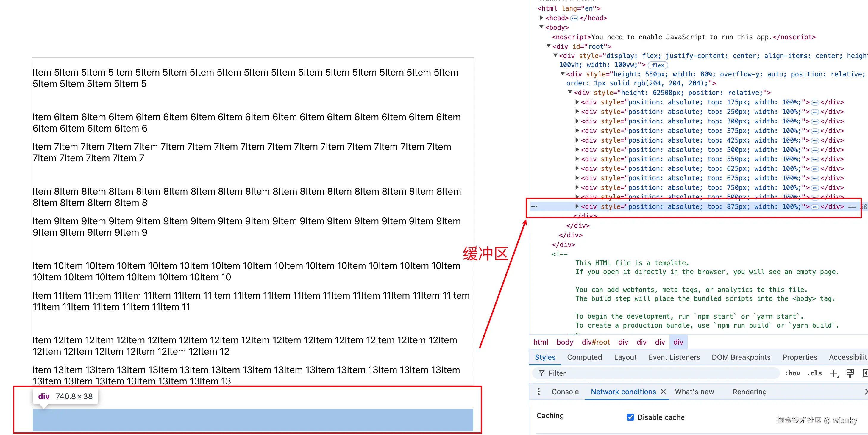Image resolution: width=868 pixels, height=435 pixels.
Task: Click the New Style Rule plus icon
Action: coord(834,373)
